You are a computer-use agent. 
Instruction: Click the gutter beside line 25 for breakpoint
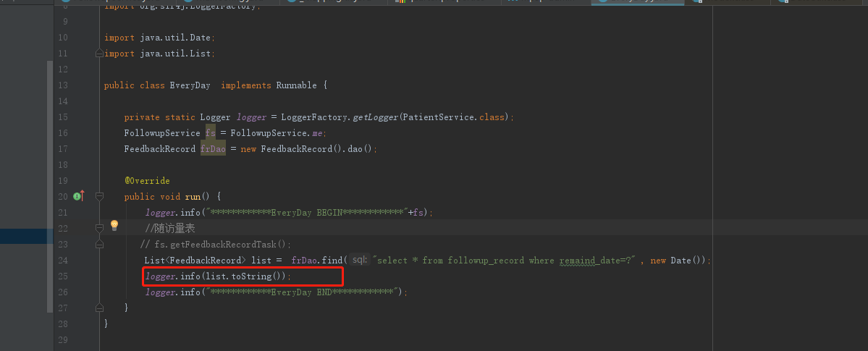click(78, 276)
